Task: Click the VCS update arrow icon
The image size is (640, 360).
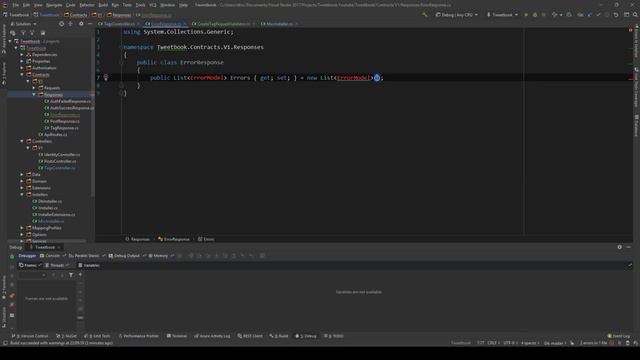Action: (x=589, y=15)
